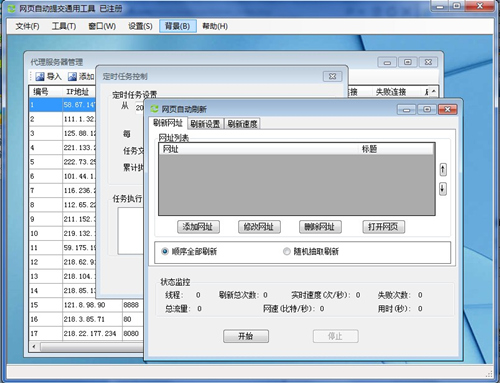Click the disabled 停止 button

tap(335, 336)
